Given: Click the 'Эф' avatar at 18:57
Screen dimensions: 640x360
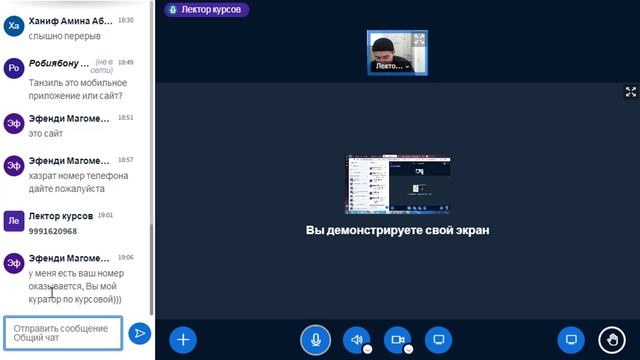Looking at the screenshot, I should point(14,166).
